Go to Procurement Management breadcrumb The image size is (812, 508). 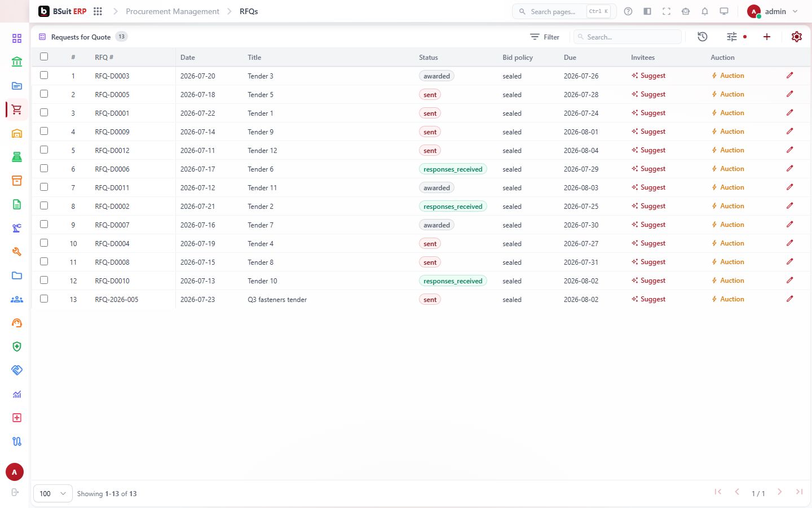173,11
